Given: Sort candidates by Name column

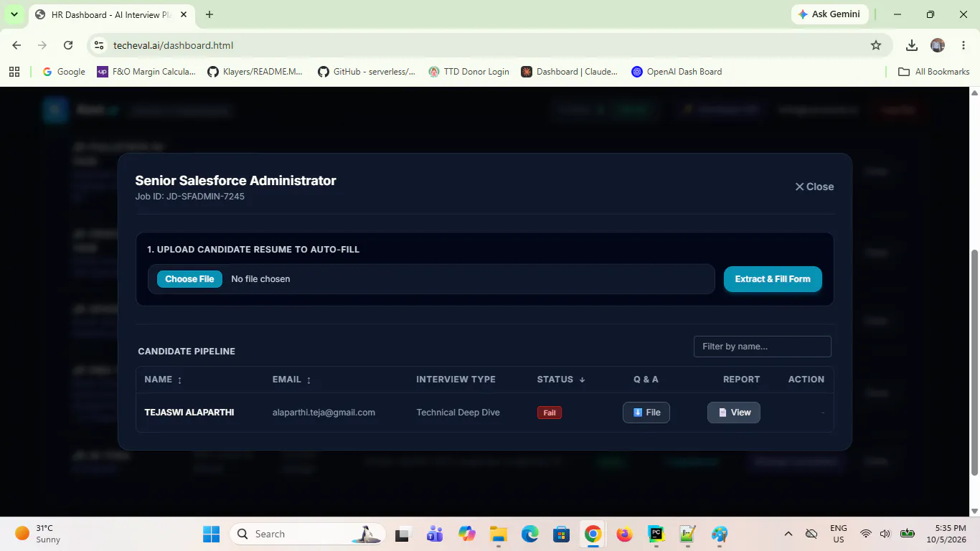Looking at the screenshot, I should (x=163, y=380).
